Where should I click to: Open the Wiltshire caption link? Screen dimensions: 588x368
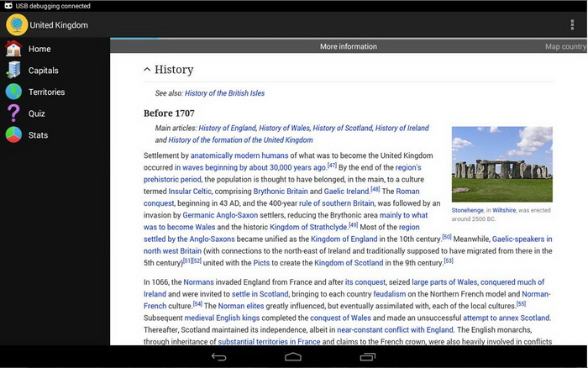point(504,210)
